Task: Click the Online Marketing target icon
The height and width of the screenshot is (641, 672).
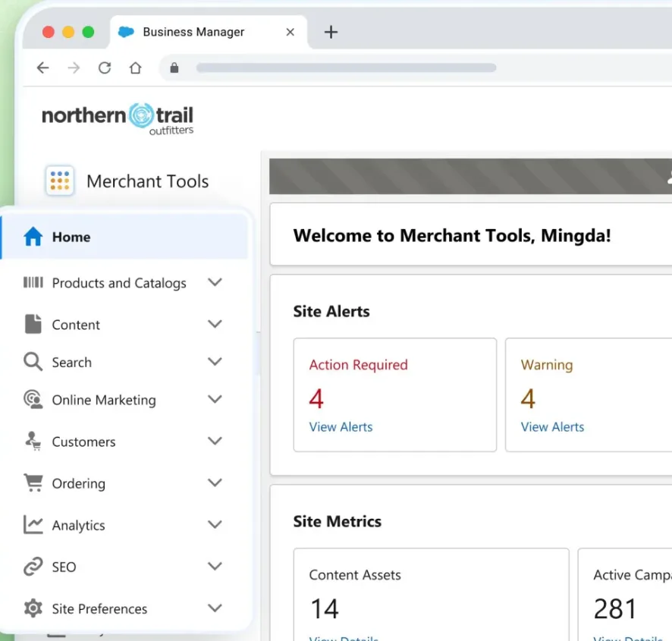Action: click(x=33, y=400)
